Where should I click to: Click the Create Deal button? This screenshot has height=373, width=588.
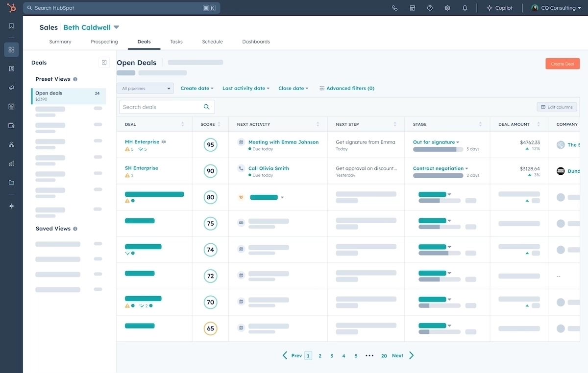click(562, 63)
